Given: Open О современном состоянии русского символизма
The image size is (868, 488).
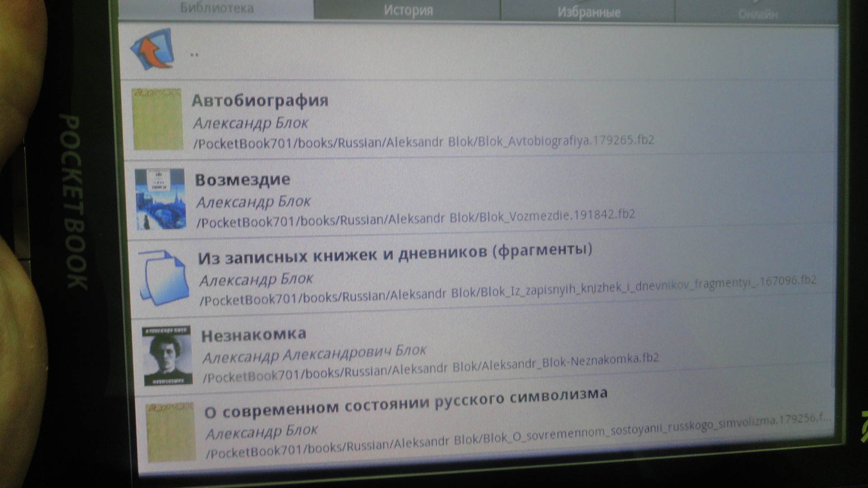Looking at the screenshot, I should (x=406, y=403).
